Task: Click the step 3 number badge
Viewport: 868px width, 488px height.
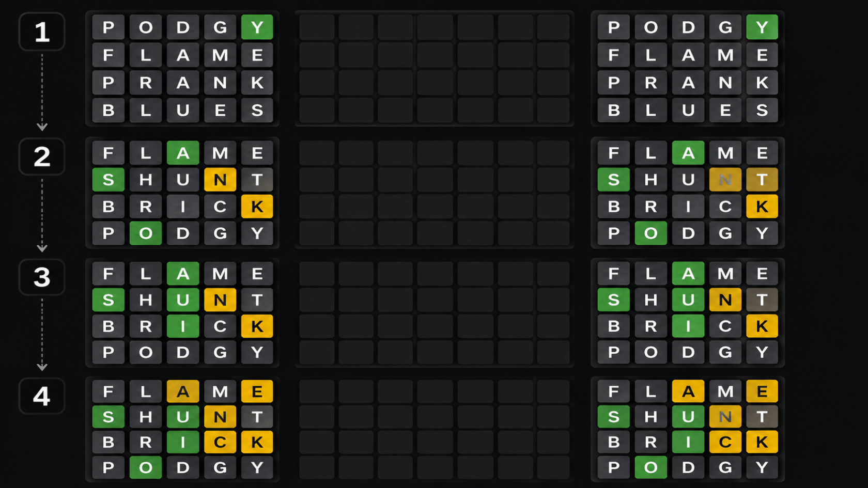Action: pyautogui.click(x=42, y=277)
